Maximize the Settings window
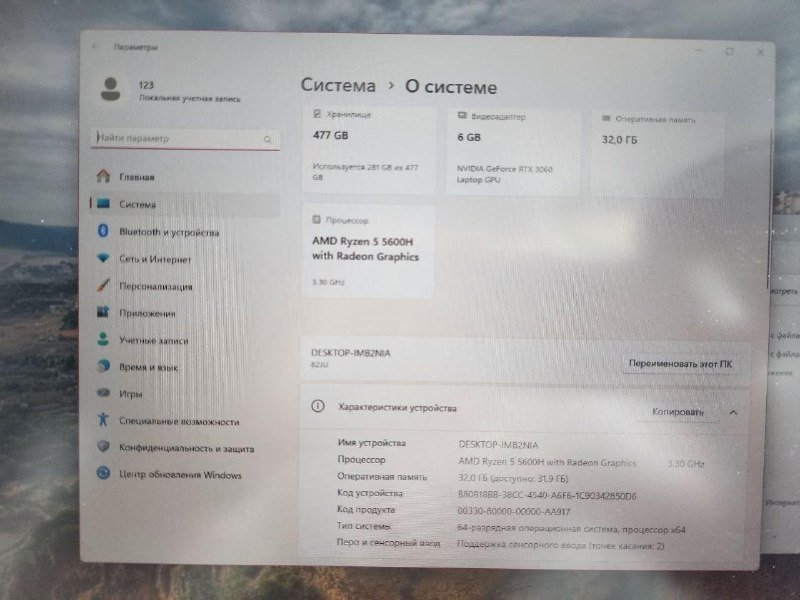 click(730, 51)
